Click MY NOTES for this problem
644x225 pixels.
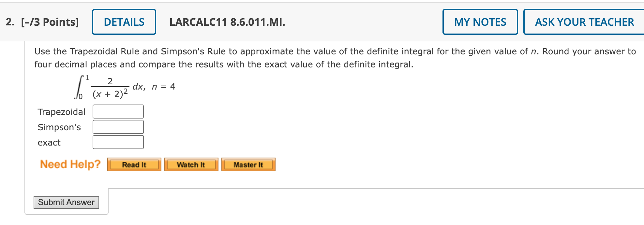coord(480,21)
